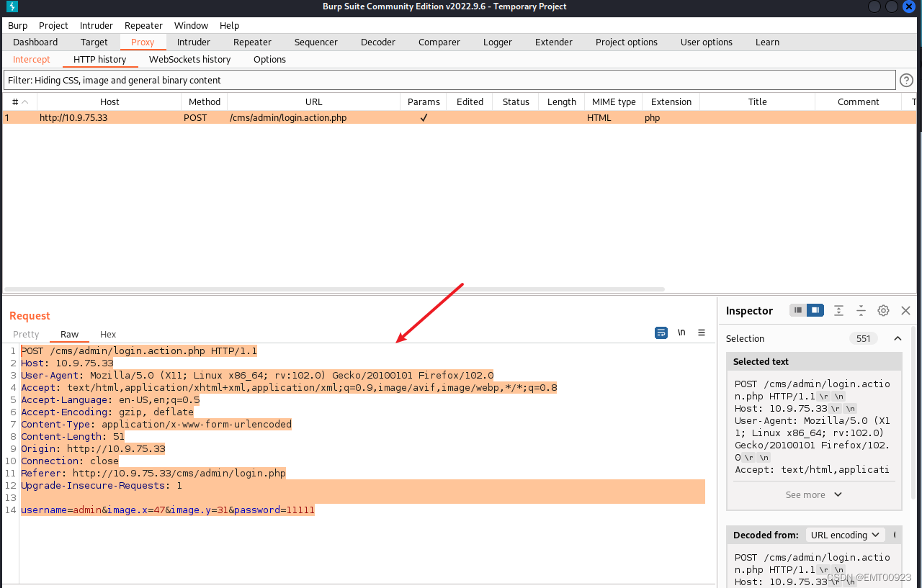The image size is (922, 588).
Task: Switch to Intercept sub-tab
Action: point(32,59)
